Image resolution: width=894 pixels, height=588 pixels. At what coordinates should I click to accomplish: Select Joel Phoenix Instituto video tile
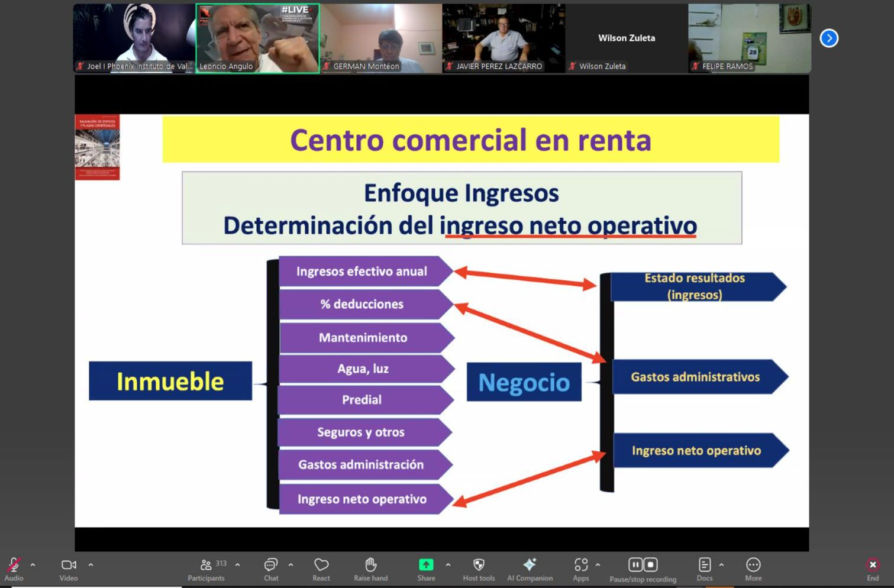[134, 38]
